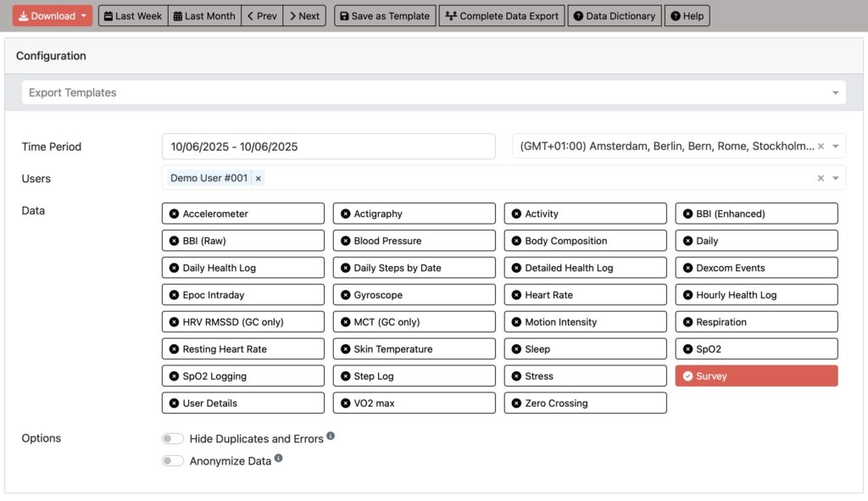Deselect the Survey data type
The height and width of the screenshot is (501, 868).
coord(756,376)
